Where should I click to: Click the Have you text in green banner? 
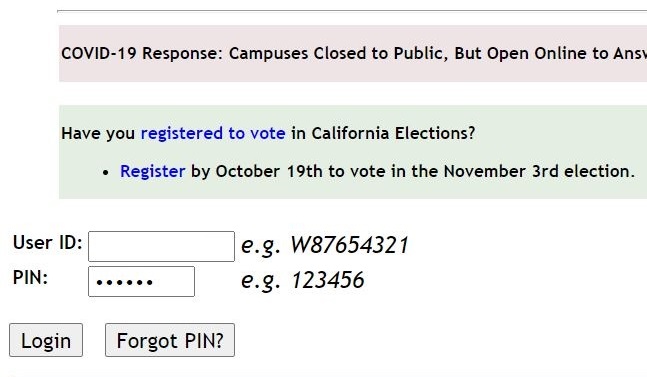[x=98, y=134]
